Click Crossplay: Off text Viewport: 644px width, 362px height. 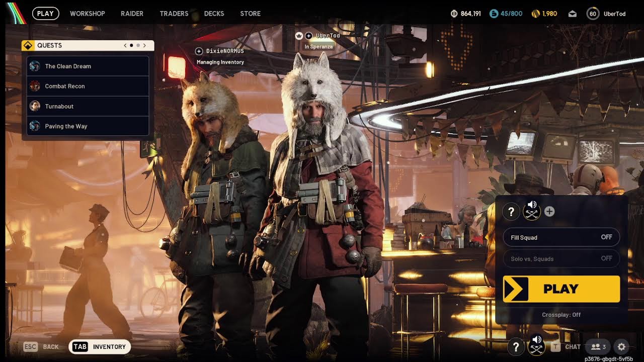[x=561, y=315]
